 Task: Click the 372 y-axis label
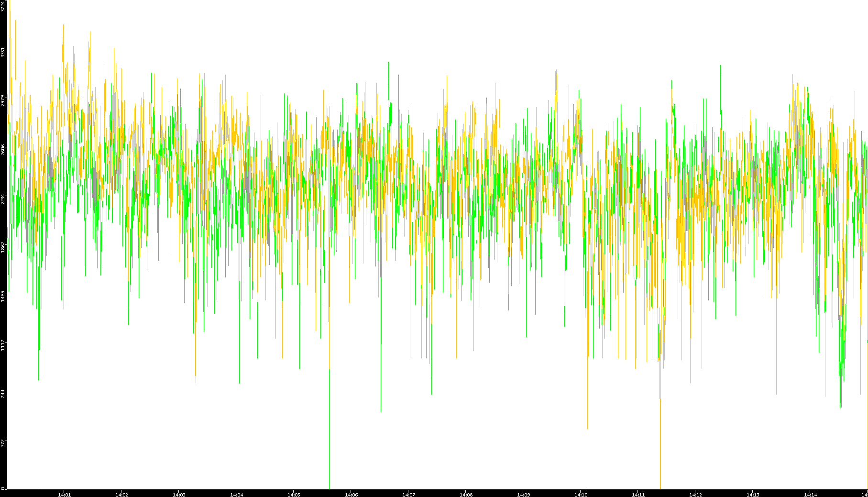pyautogui.click(x=3, y=442)
